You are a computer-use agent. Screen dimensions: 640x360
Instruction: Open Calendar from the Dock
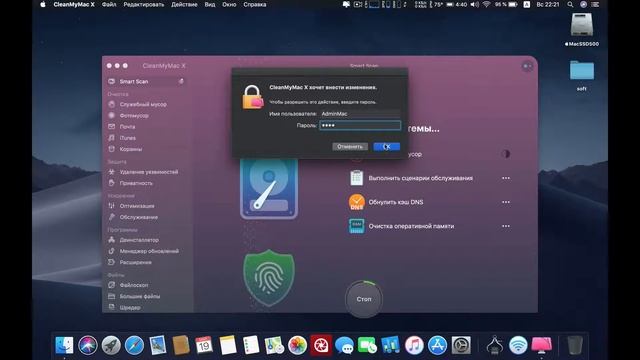pos(204,345)
